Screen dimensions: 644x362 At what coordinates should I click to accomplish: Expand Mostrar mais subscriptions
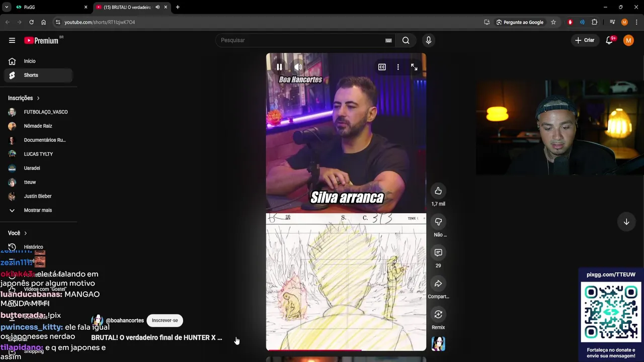pos(38,210)
